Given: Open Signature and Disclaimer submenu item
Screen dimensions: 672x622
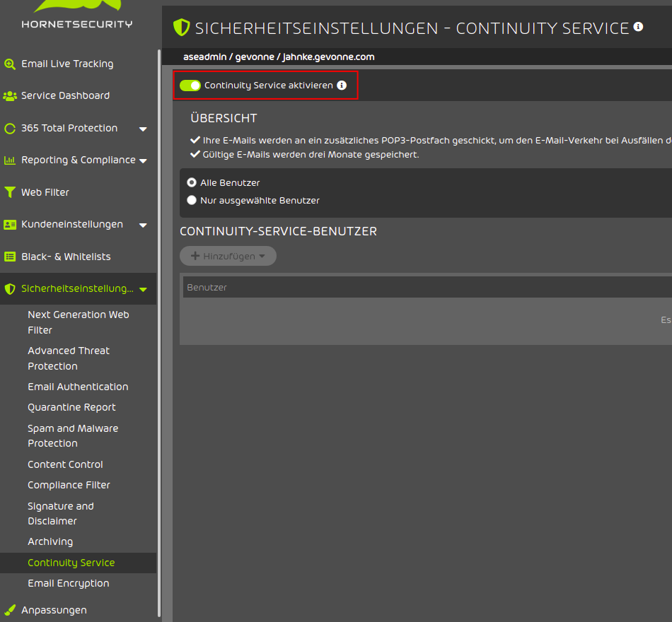Looking at the screenshot, I should tap(60, 514).
